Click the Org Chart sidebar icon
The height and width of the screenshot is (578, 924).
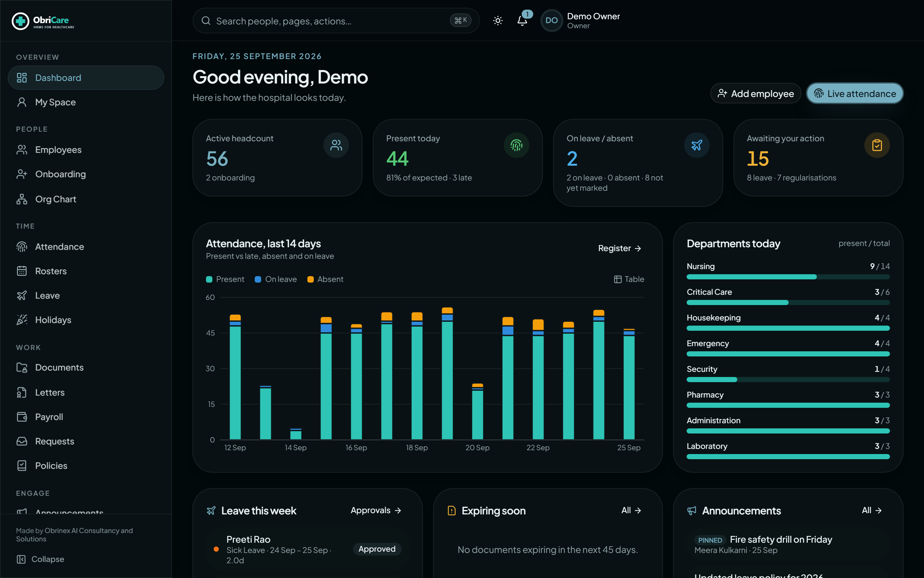[22, 199]
